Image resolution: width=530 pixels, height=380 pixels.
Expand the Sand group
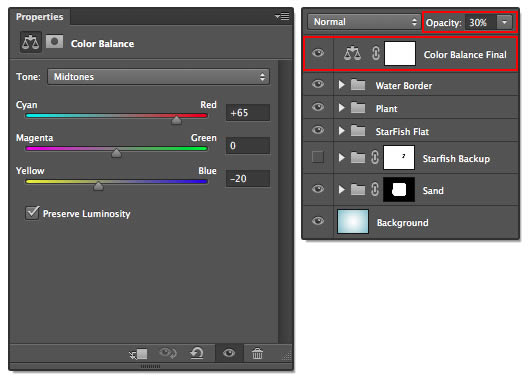tap(341, 190)
